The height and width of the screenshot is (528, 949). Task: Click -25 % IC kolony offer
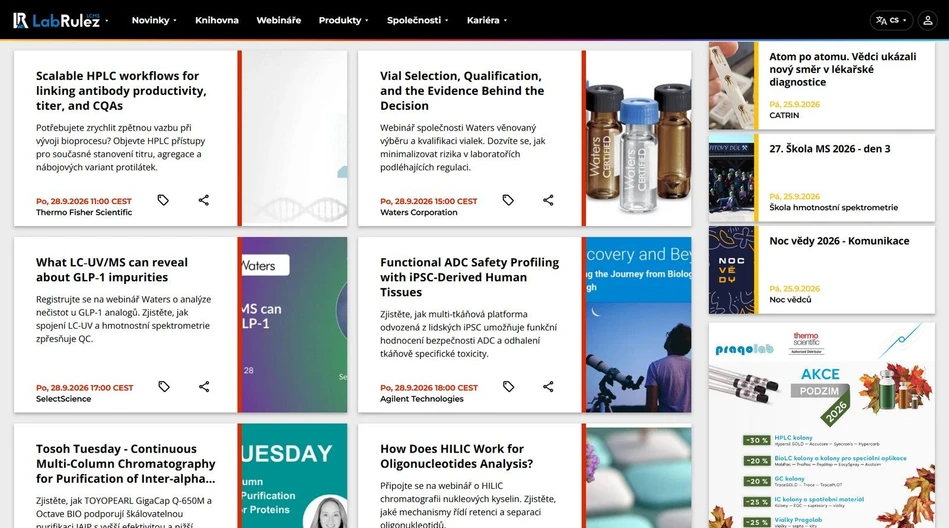pos(804,501)
